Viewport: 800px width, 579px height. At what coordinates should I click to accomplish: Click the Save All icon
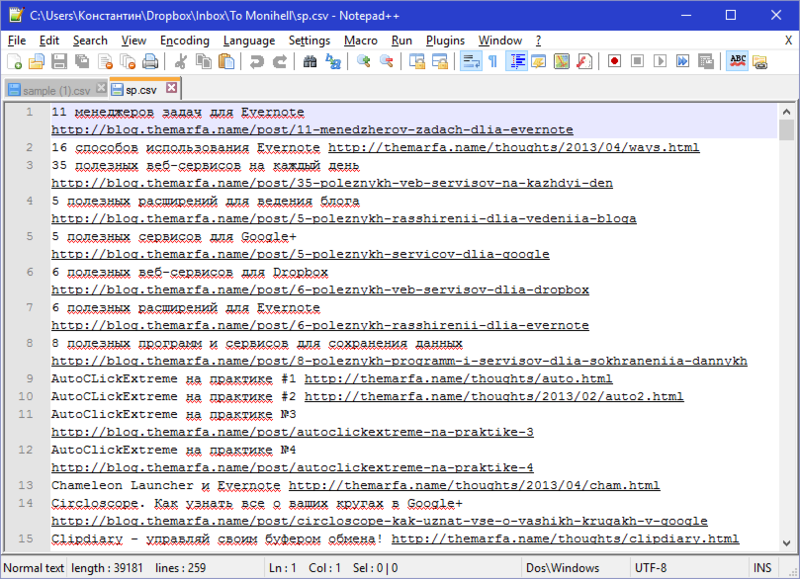tap(82, 62)
